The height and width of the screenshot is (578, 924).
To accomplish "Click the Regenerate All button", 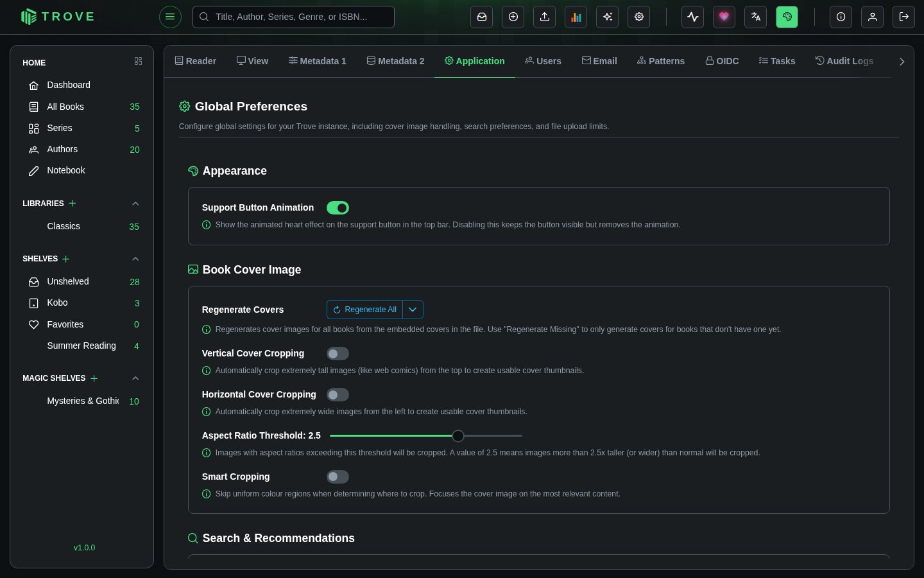I will (x=364, y=310).
